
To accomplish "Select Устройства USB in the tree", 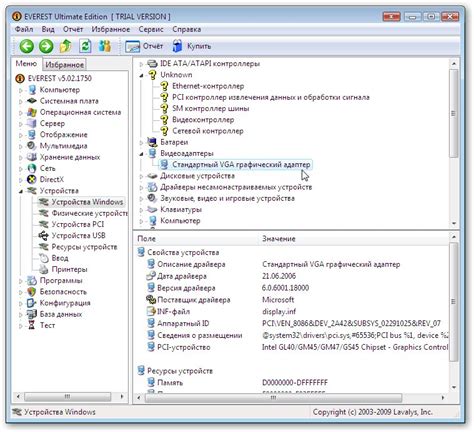I will point(78,235).
